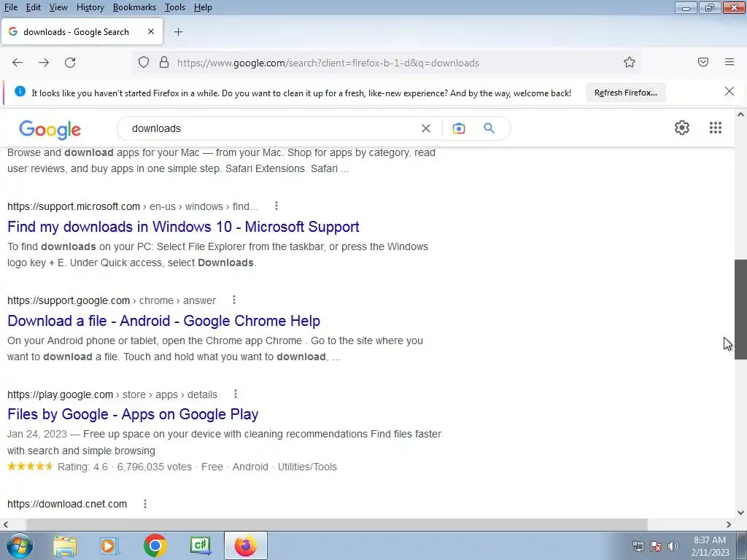Clear the Google search box text
This screenshot has width=747, height=560.
pyautogui.click(x=426, y=128)
